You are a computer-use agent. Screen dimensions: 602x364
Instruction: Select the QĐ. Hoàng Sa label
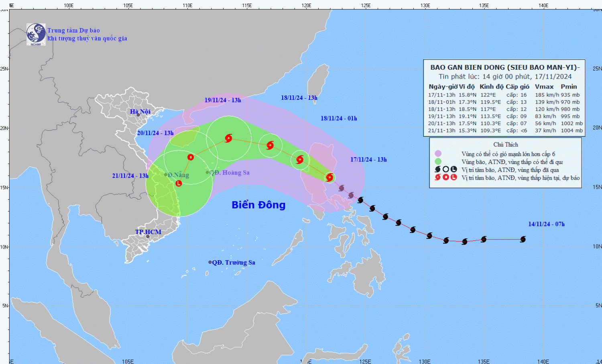point(230,172)
